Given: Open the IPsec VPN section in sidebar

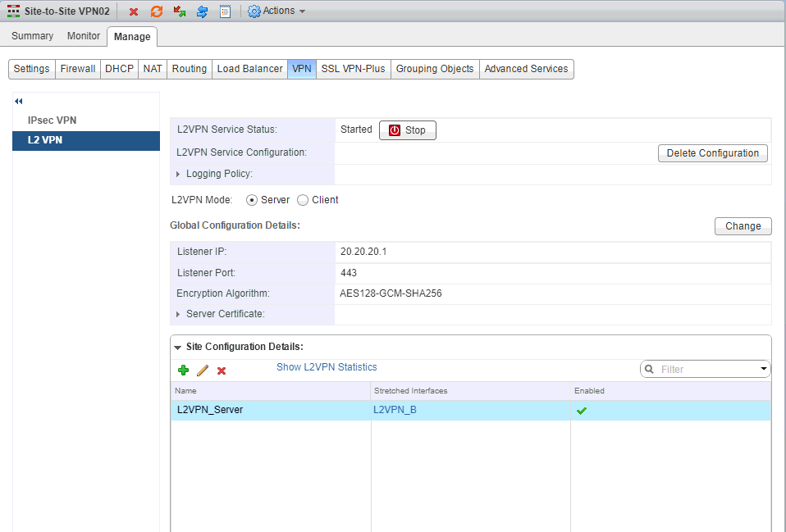Looking at the screenshot, I should (x=52, y=120).
